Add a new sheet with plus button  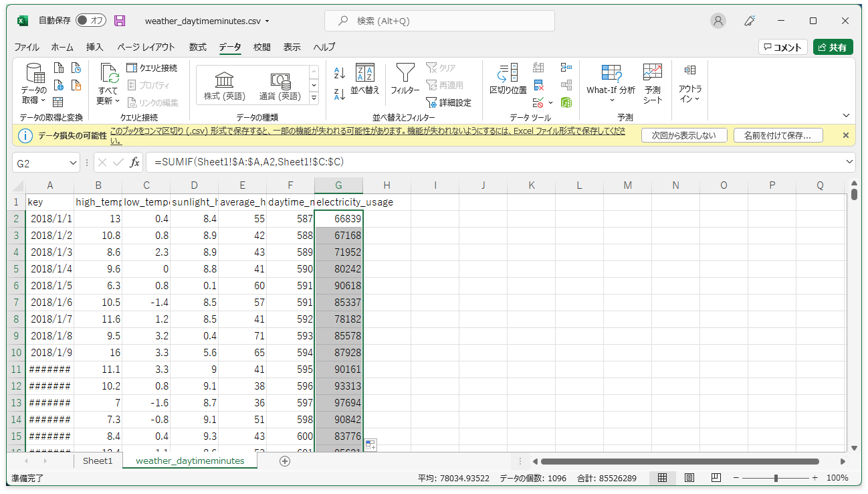point(285,461)
